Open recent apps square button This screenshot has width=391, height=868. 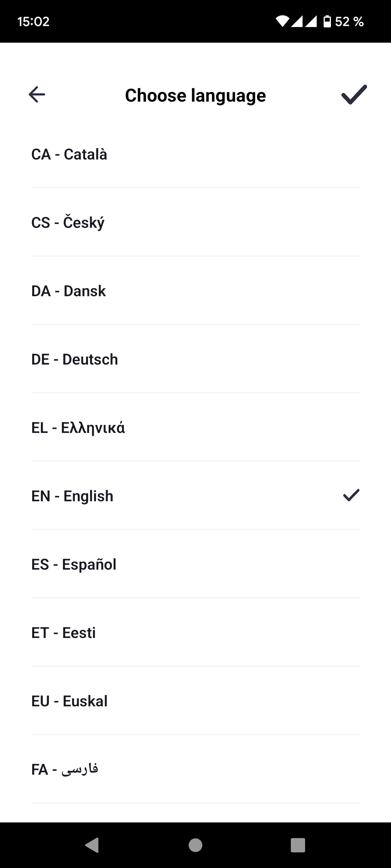tap(298, 845)
